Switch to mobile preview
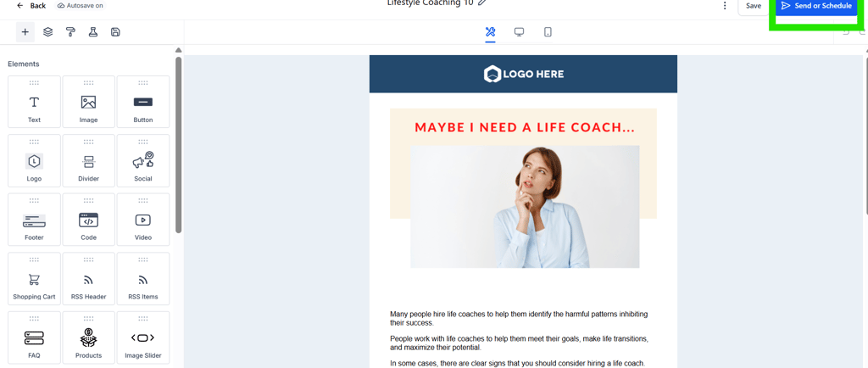 (548, 32)
